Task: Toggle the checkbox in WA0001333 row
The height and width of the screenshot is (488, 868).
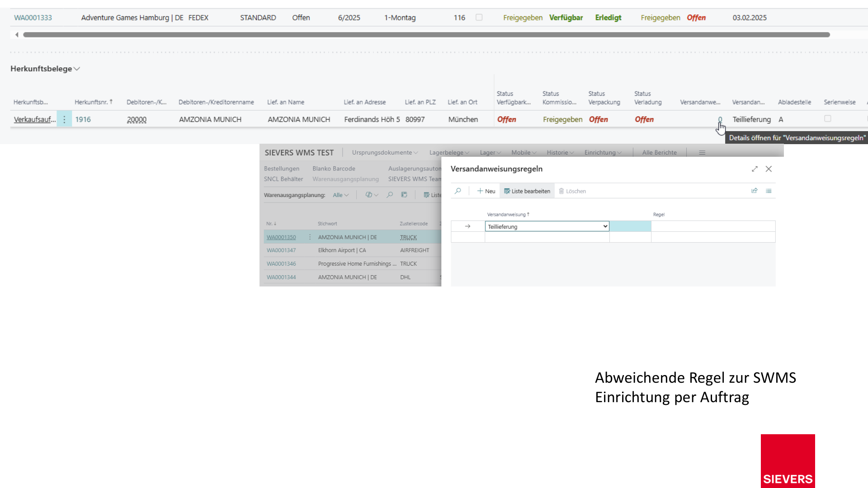Action: coord(479,17)
